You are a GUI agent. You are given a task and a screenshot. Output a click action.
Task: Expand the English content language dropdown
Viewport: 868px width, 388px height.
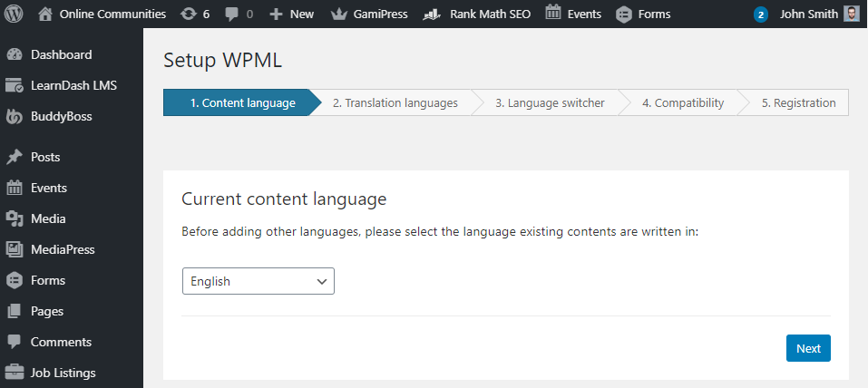258,281
